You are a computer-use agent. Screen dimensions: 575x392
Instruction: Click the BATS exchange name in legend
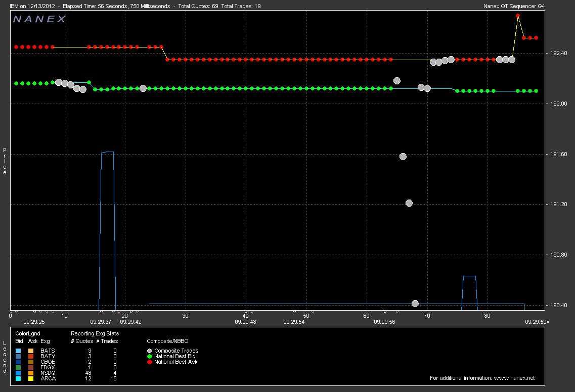[48, 351]
